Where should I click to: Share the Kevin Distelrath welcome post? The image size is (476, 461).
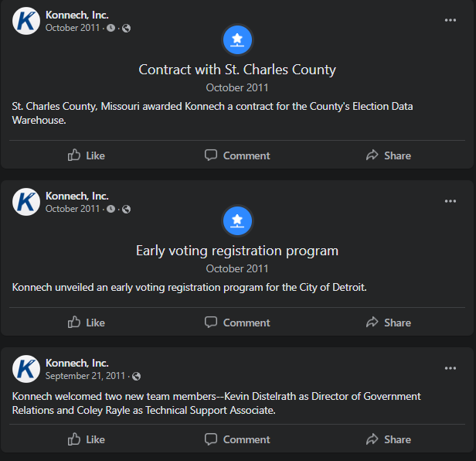[x=388, y=439]
